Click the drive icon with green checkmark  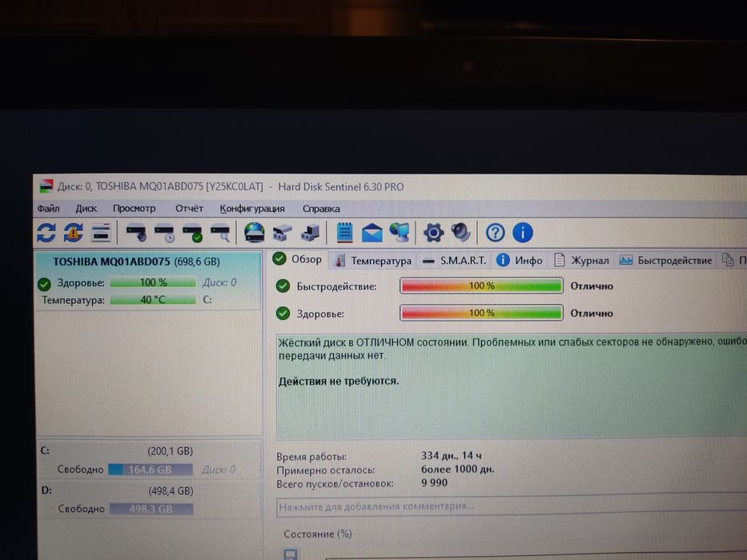192,233
